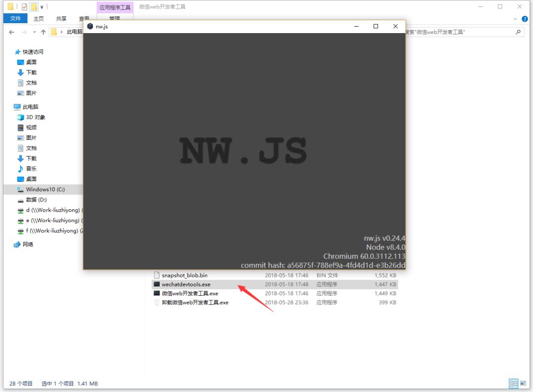Open 下载 under quick access
This screenshot has height=392, width=533.
[x=27, y=73]
